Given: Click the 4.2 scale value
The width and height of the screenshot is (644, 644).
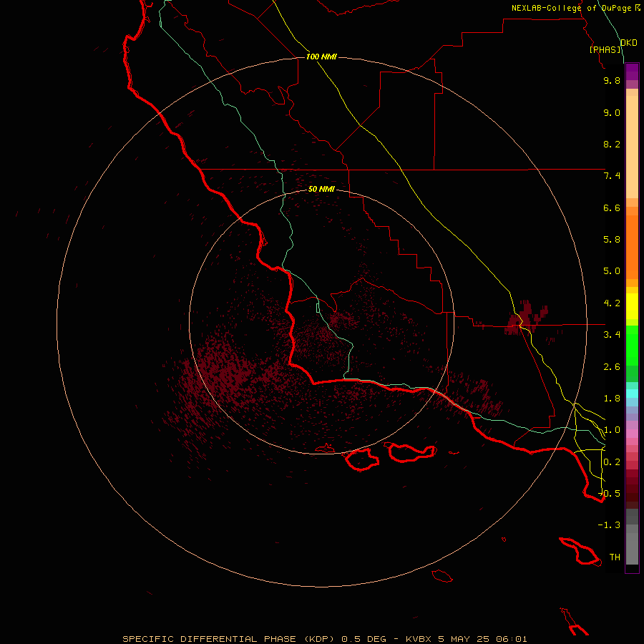Looking at the screenshot, I should click(612, 303).
